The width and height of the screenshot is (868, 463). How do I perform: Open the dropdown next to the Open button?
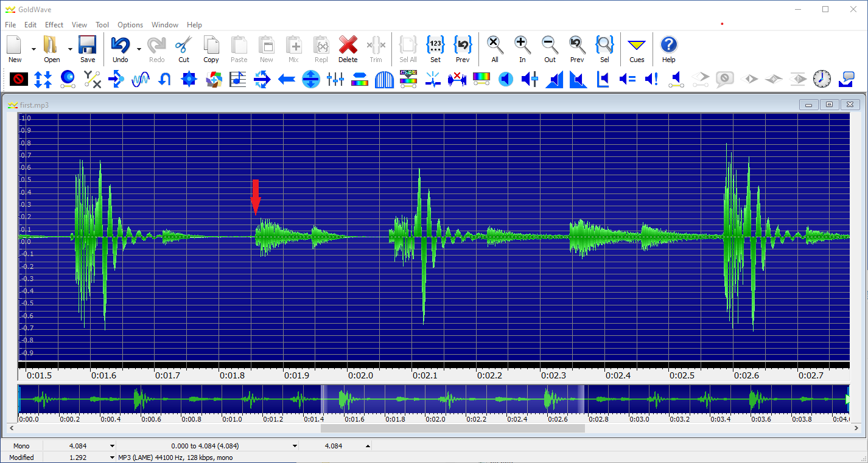[x=69, y=49]
